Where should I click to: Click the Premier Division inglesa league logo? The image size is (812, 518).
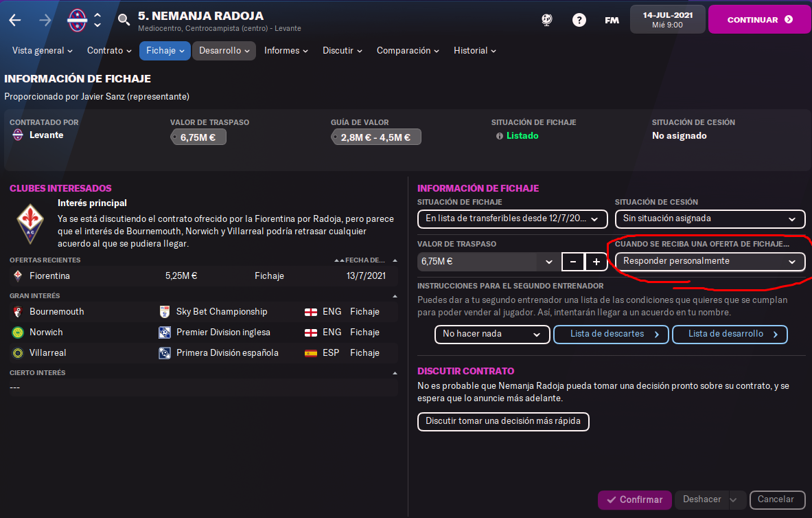click(x=165, y=333)
